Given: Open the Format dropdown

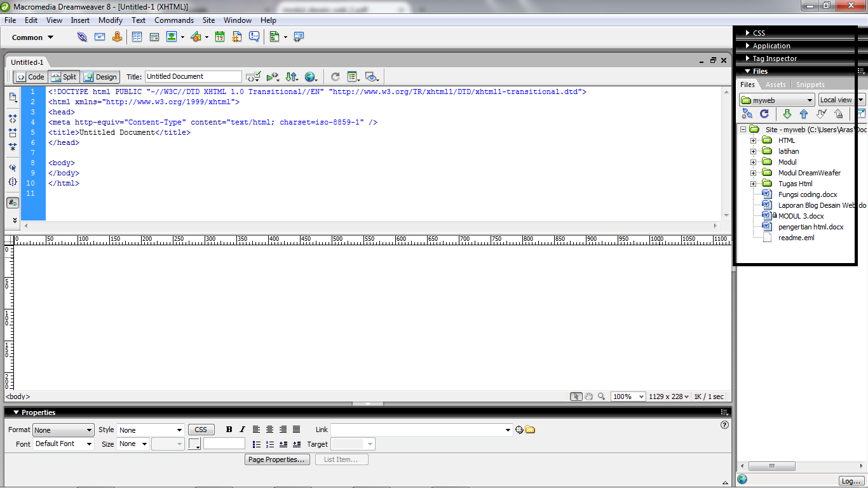Looking at the screenshot, I should [x=64, y=430].
